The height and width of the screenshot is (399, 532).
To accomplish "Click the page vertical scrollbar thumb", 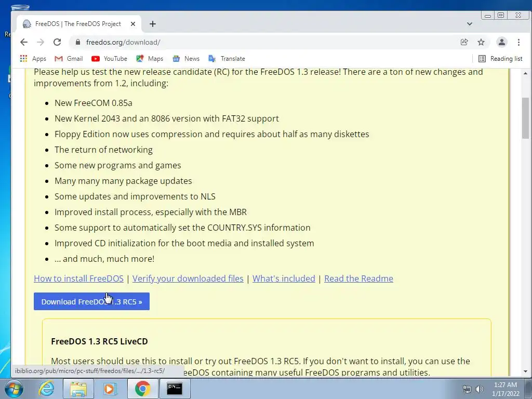I will (x=525, y=118).
